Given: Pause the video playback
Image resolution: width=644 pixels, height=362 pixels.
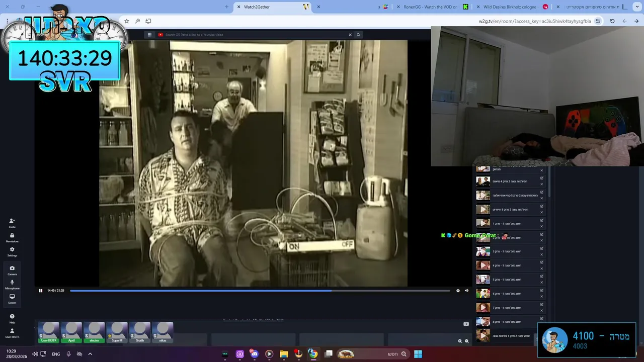Looking at the screenshot, I should (41, 291).
